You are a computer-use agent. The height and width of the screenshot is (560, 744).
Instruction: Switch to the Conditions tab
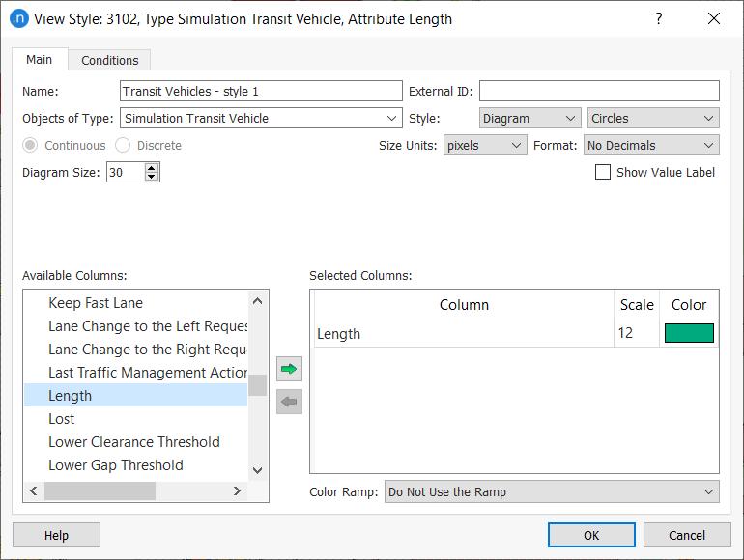click(109, 60)
